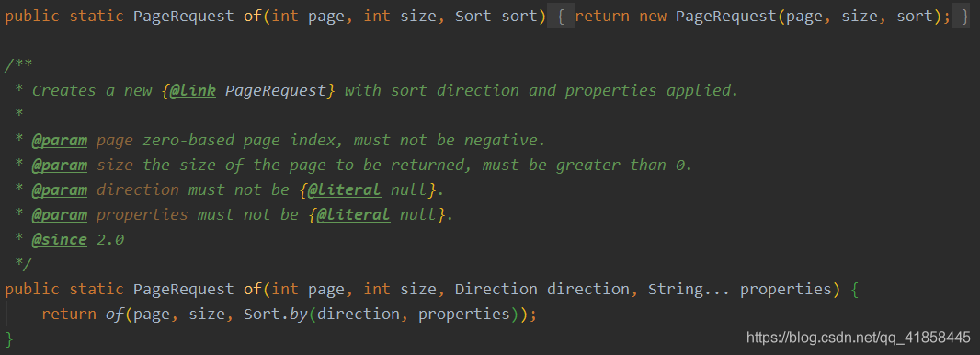Image resolution: width=980 pixels, height=355 pixels.
Task: Click the Javadoc opening /** marker
Action: (18, 65)
